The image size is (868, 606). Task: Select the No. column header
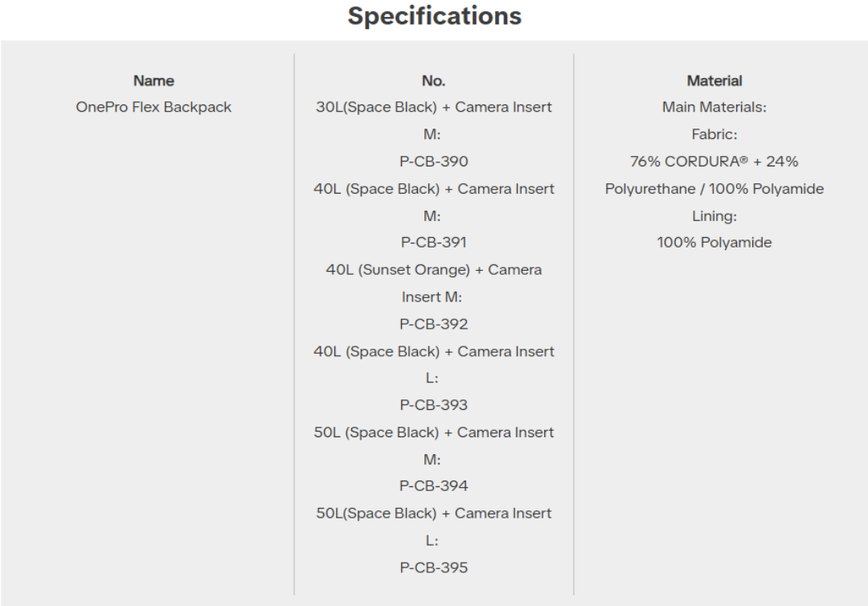tap(433, 80)
